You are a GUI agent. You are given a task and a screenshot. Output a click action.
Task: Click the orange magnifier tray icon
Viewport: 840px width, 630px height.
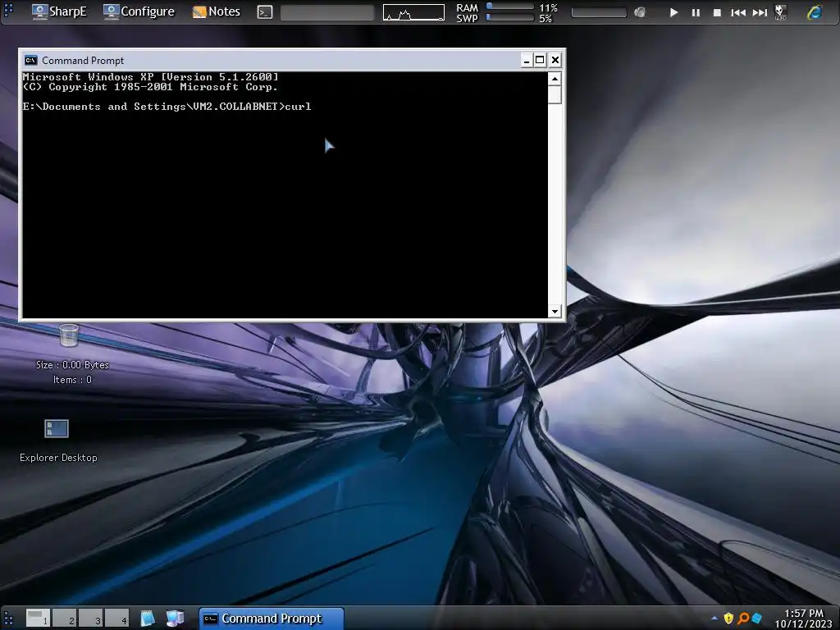743,619
